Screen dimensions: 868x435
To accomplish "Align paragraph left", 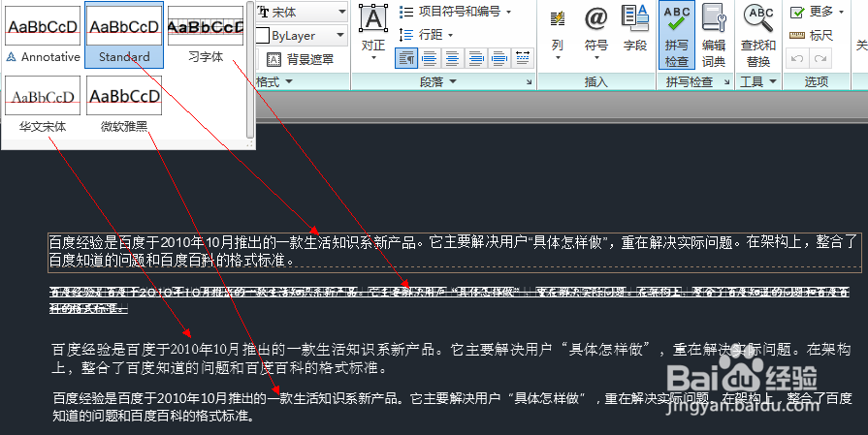I will 430,58.
